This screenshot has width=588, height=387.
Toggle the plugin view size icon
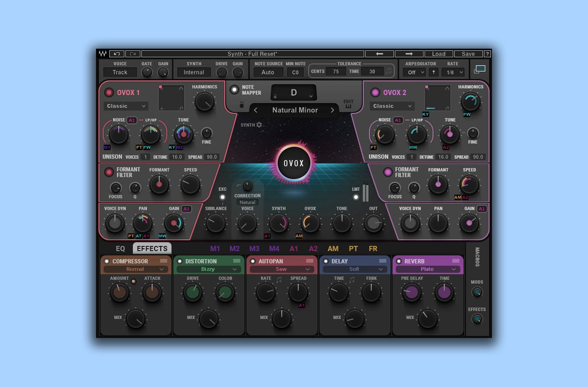[480, 69]
